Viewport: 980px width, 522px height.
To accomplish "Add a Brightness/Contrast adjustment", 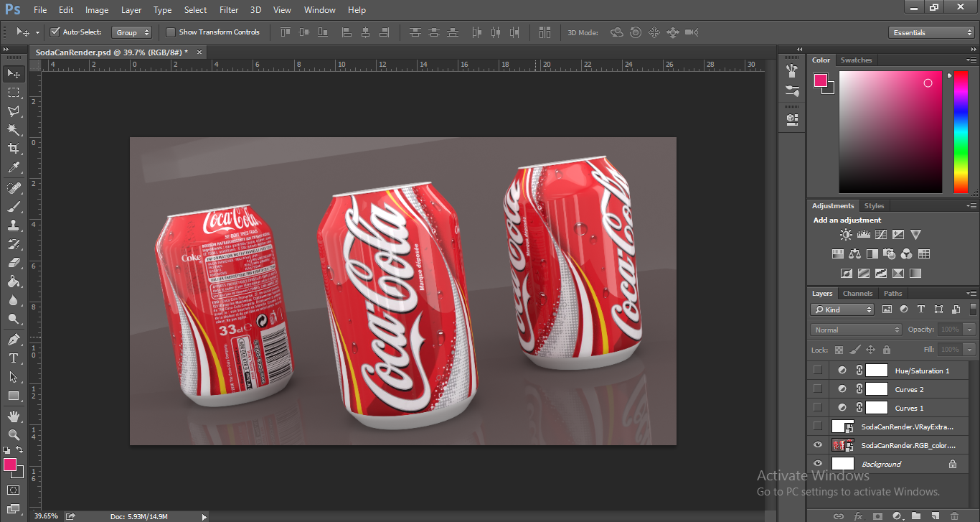I will [x=847, y=235].
